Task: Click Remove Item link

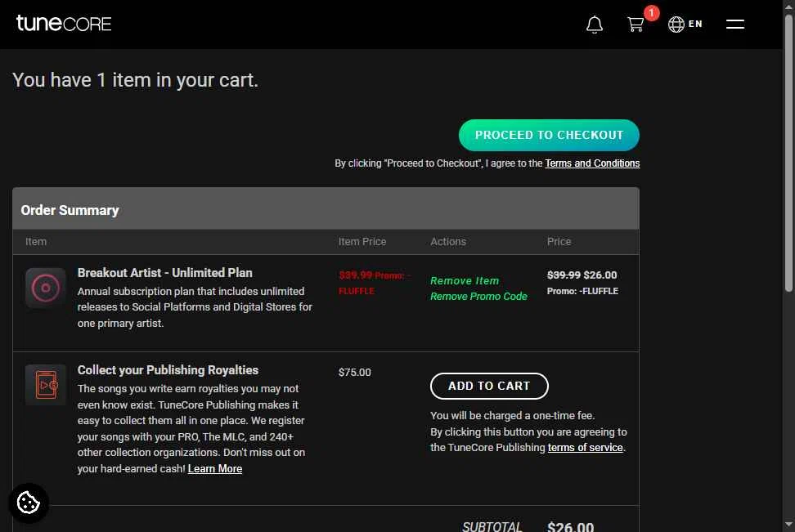Action: click(465, 280)
